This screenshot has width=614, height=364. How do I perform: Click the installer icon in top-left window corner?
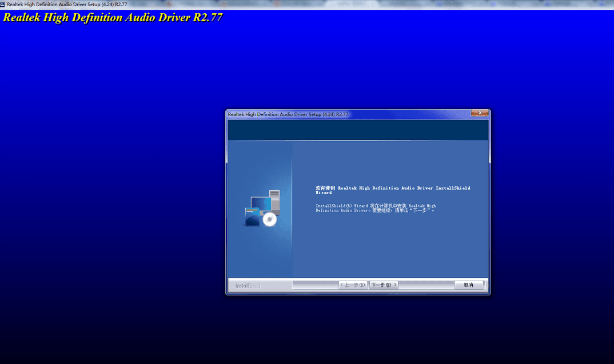(3, 4)
